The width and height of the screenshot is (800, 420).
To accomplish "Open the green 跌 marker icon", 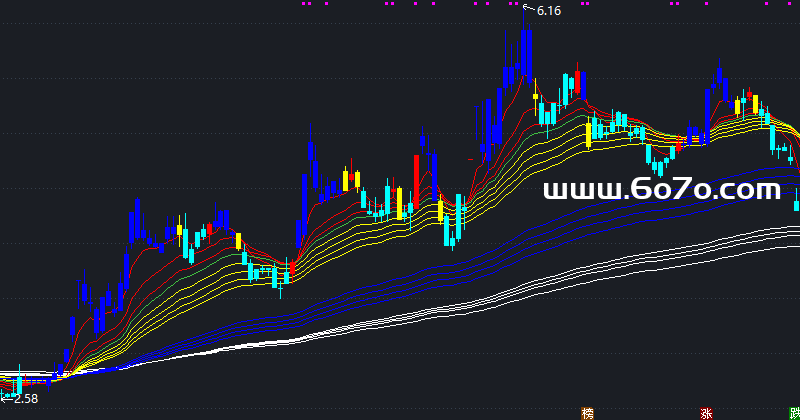I will pyautogui.click(x=794, y=412).
